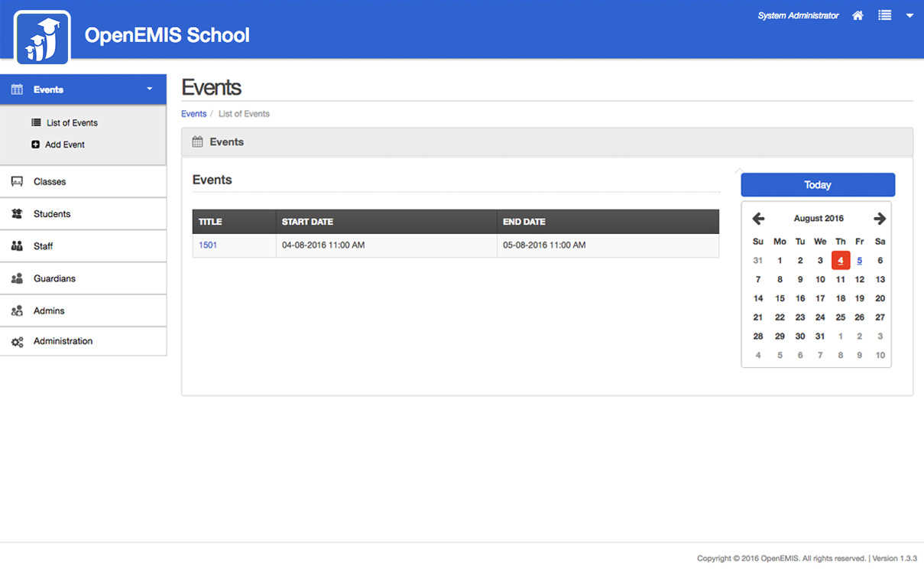Open the list icon in the top bar
The width and height of the screenshot is (924, 572).
(x=884, y=15)
